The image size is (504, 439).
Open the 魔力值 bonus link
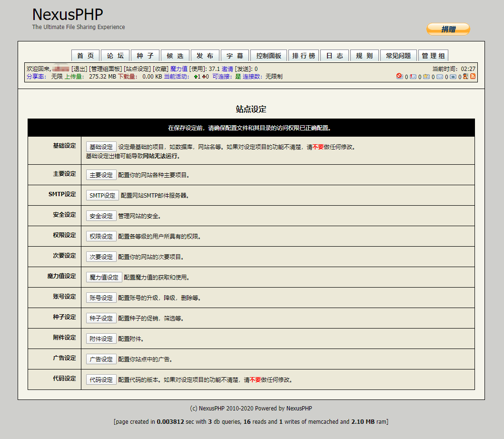click(179, 69)
